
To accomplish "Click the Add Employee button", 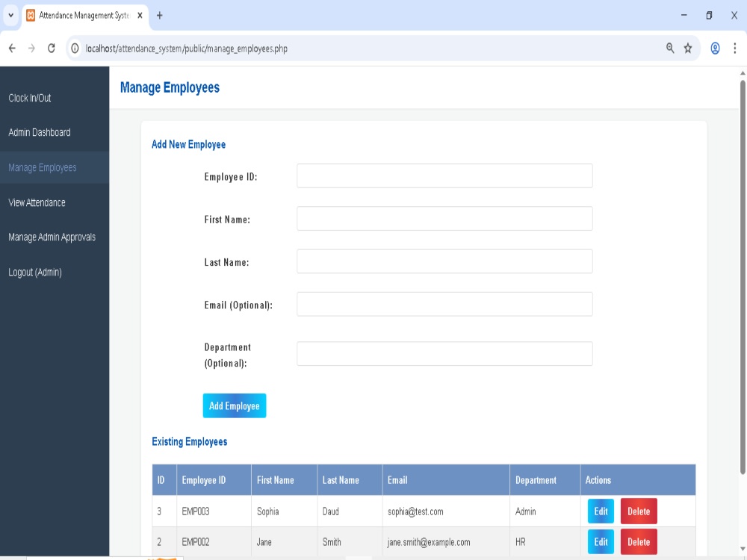I will (x=235, y=405).
